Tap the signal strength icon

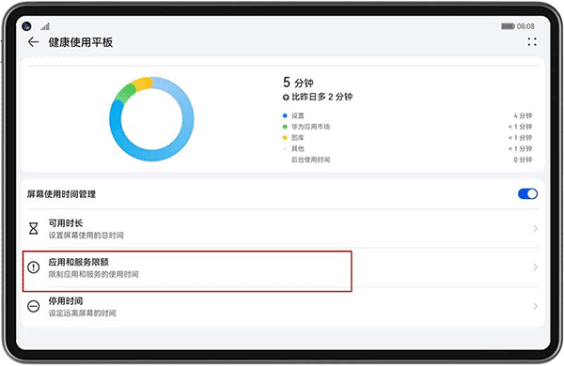click(45, 26)
